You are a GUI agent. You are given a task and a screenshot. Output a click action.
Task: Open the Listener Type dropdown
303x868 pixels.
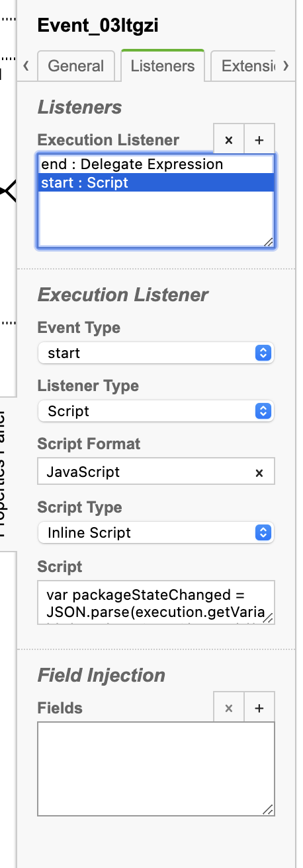[x=156, y=411]
